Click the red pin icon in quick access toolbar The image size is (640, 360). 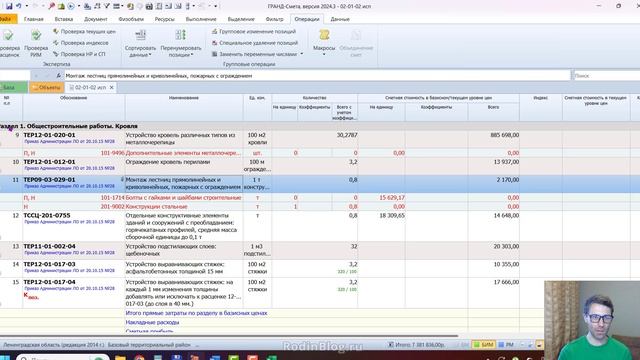(x=51, y=6)
